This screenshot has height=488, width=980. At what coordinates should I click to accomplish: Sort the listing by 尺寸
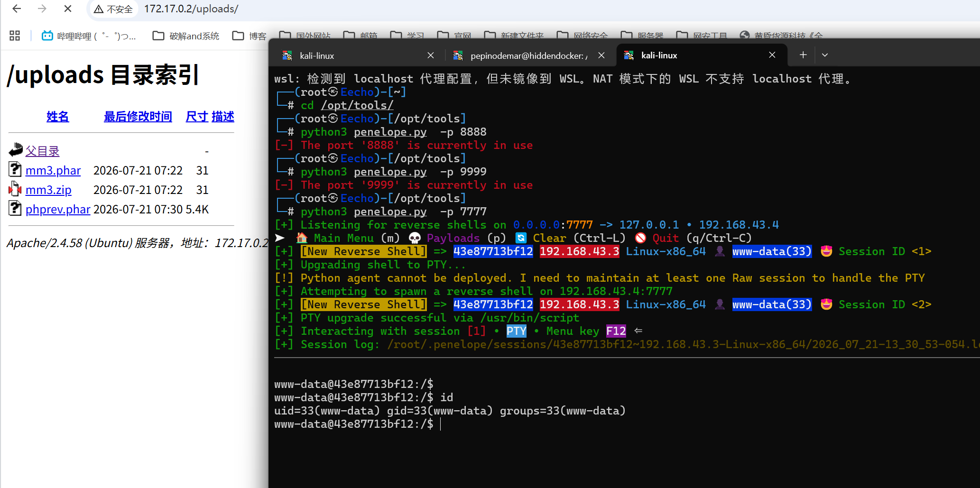197,117
